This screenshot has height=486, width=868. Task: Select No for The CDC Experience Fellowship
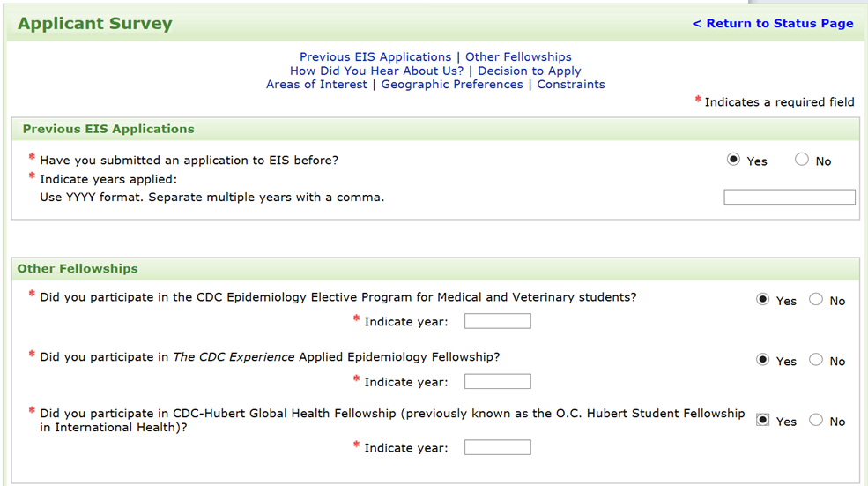click(x=815, y=360)
